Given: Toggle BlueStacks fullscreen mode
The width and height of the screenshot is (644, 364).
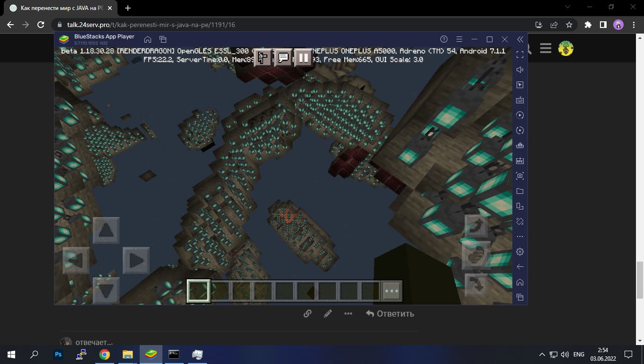Looking at the screenshot, I should pyautogui.click(x=520, y=55).
